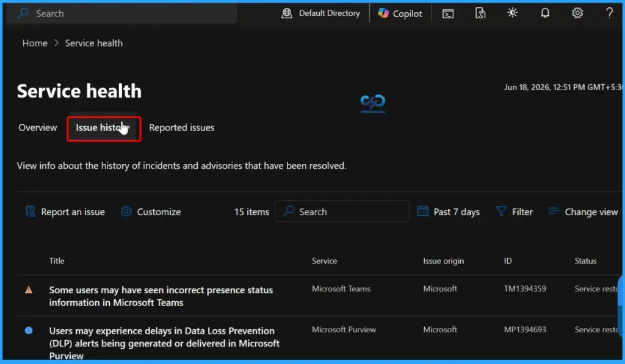Click the Microsoft Purview service cell
Image resolution: width=625 pixels, height=364 pixels.
tap(344, 329)
